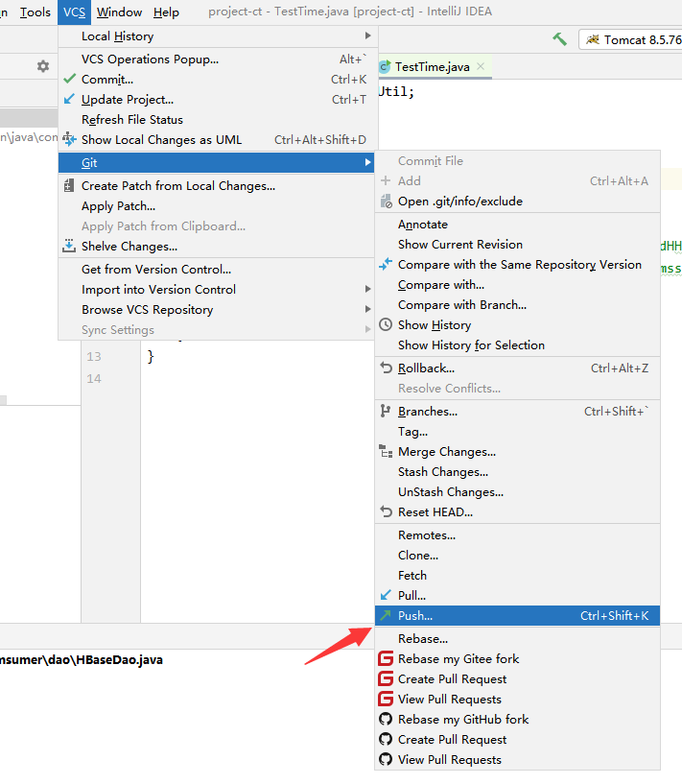Image resolution: width=682 pixels, height=784 pixels.
Task: Click GitHub View Pull Requests
Action: point(517,759)
